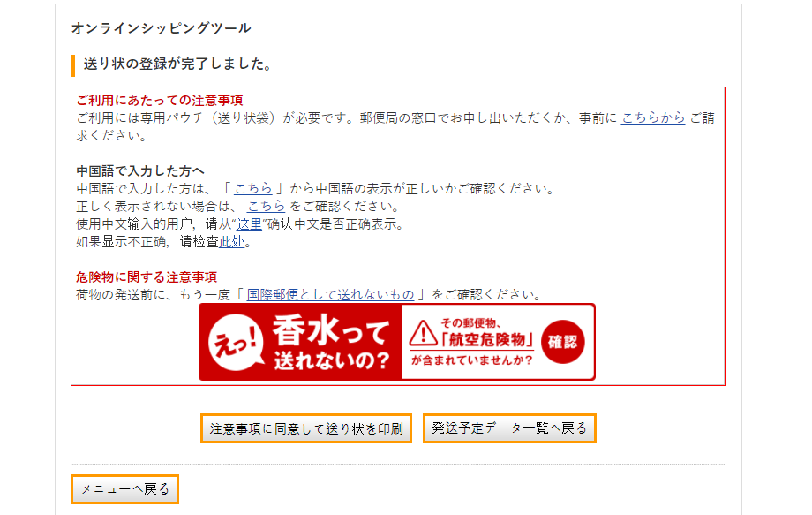The height and width of the screenshot is (515, 812).
Task: Click the えっ! speech bubble graphic
Action: [x=237, y=342]
